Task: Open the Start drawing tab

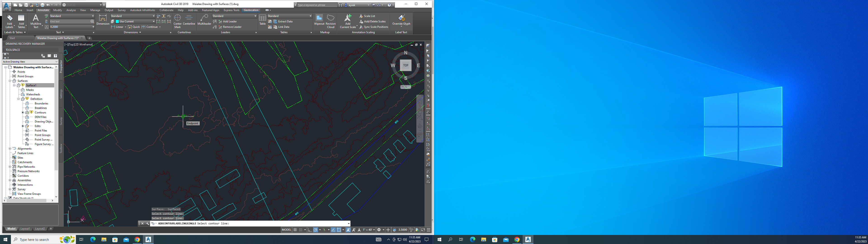Action: pos(12,38)
